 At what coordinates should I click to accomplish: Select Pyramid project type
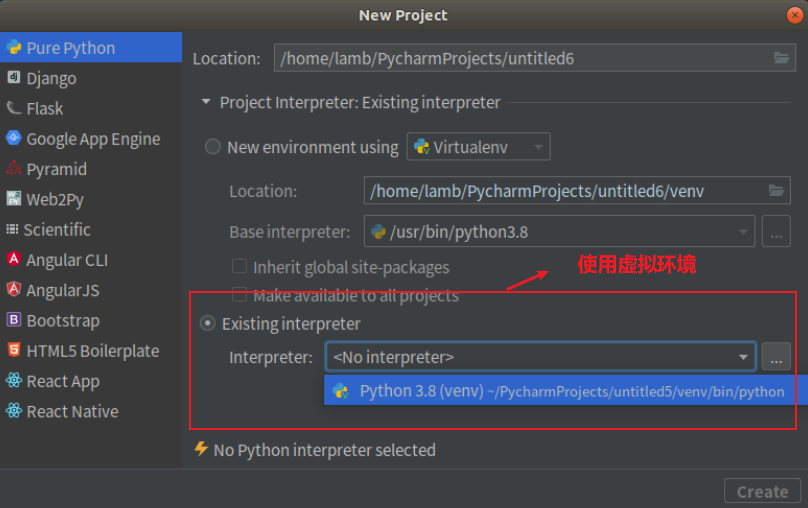(91, 168)
